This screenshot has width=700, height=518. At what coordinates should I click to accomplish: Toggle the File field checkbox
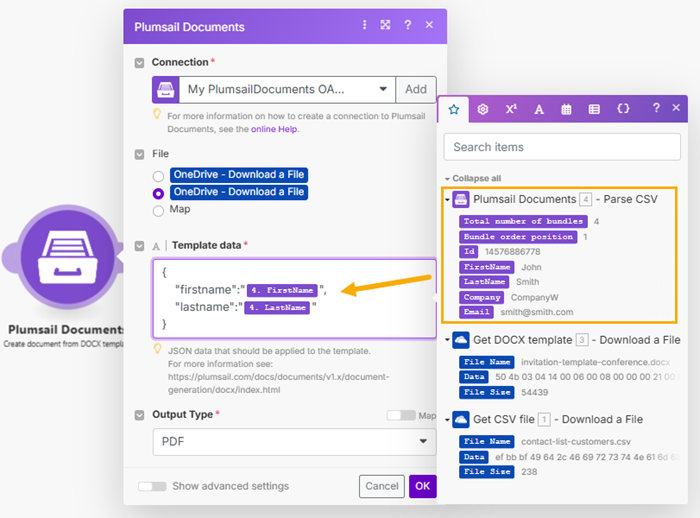coord(139,155)
